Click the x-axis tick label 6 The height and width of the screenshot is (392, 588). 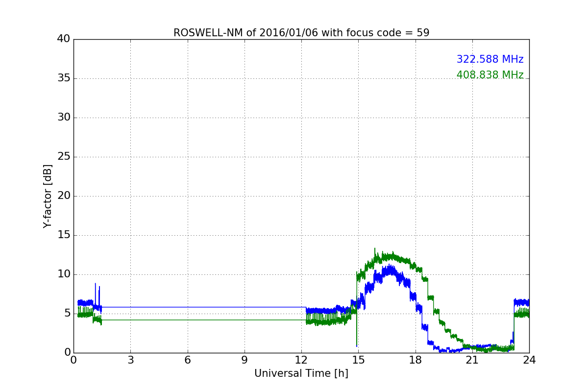click(187, 360)
